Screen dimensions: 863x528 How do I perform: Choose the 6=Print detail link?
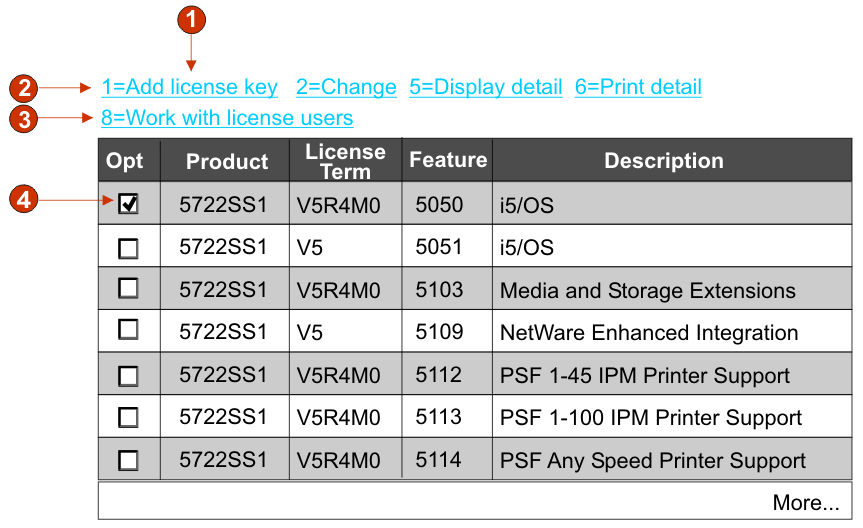click(x=638, y=87)
